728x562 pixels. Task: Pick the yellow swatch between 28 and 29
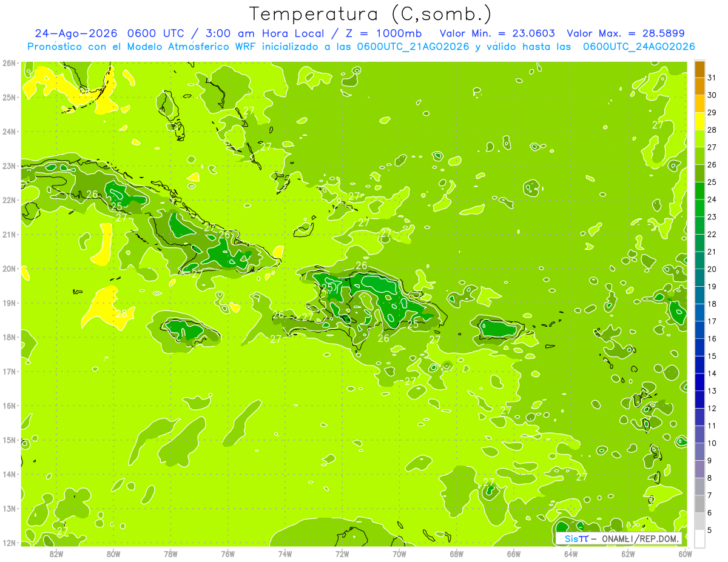point(699,121)
